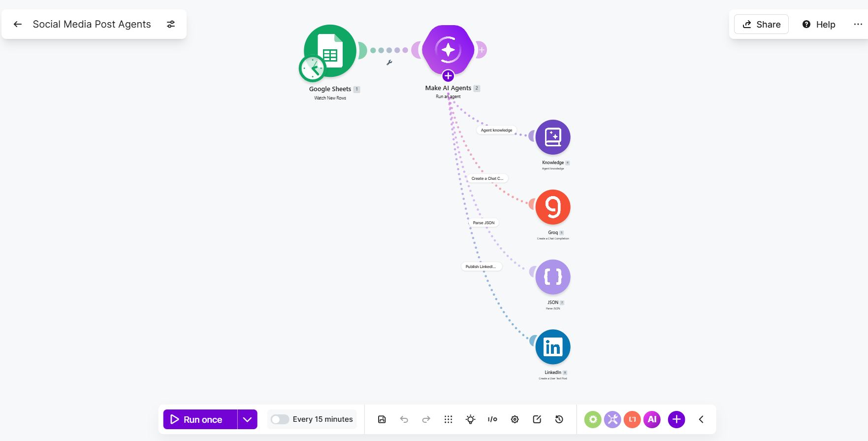This screenshot has height=441, width=868.
Task: Click the 'Publish LinkedI...' connection label
Action: tap(481, 267)
